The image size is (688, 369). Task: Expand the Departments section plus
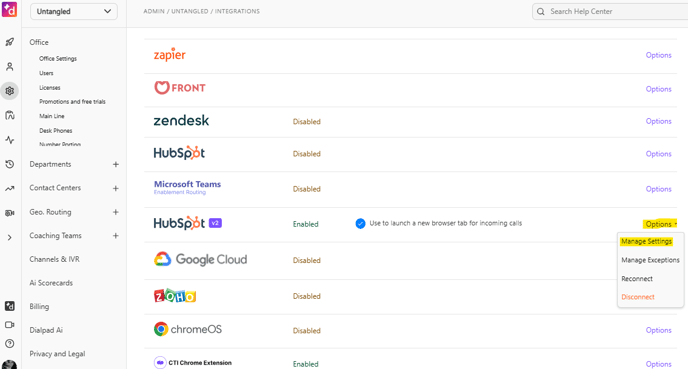(116, 165)
